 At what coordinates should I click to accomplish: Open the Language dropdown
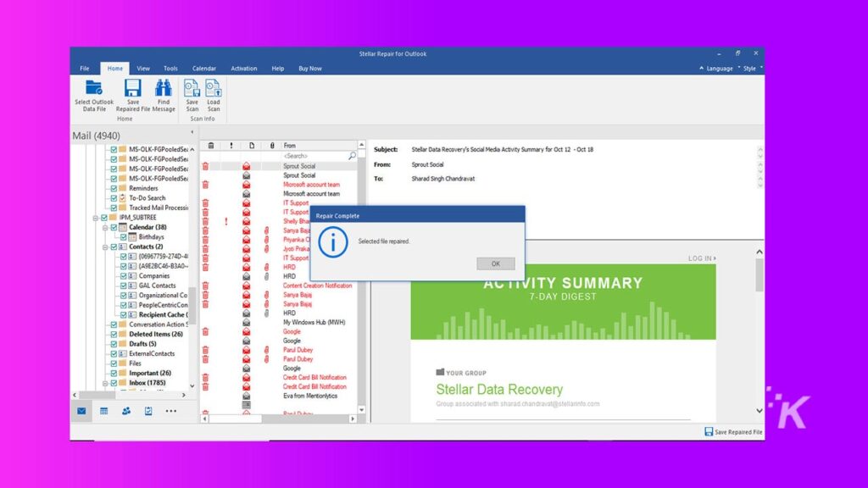720,69
